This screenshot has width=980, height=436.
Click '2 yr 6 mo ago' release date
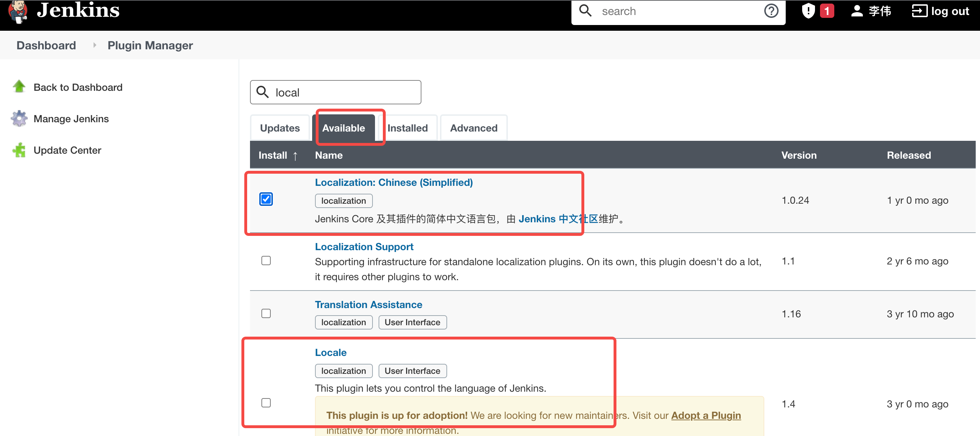point(917,261)
